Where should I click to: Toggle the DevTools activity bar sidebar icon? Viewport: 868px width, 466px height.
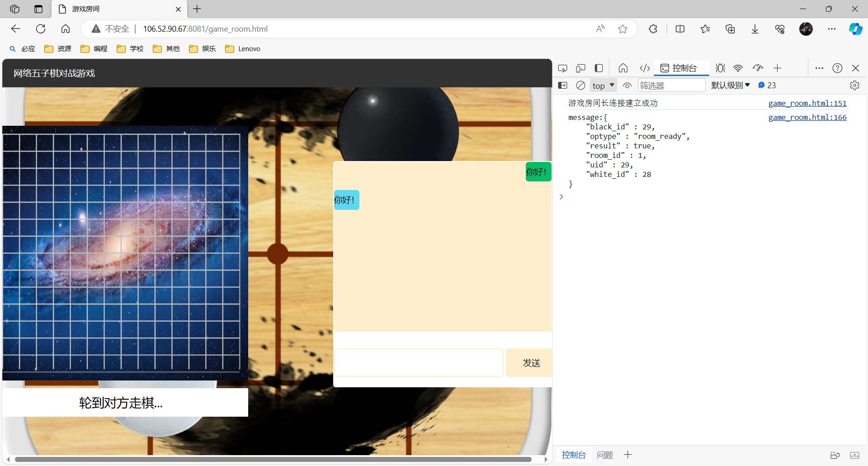pos(599,68)
